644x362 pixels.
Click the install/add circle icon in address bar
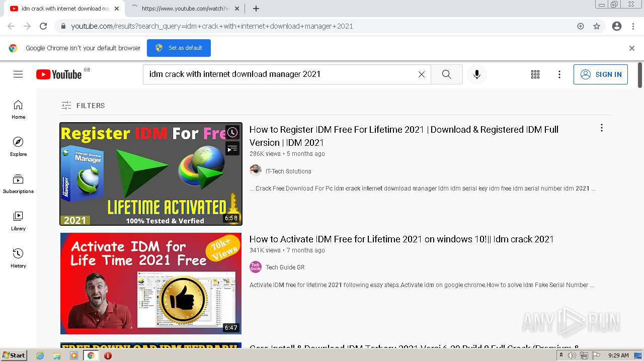pos(581,26)
